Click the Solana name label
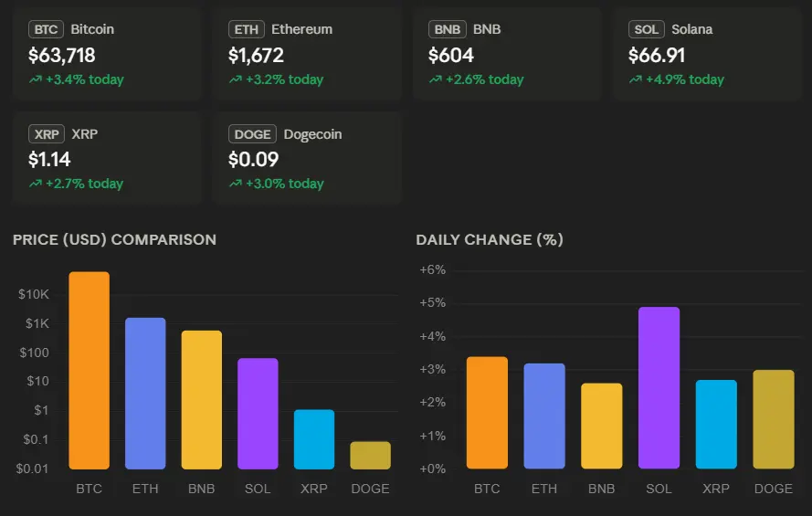The image size is (812, 516). point(691,29)
